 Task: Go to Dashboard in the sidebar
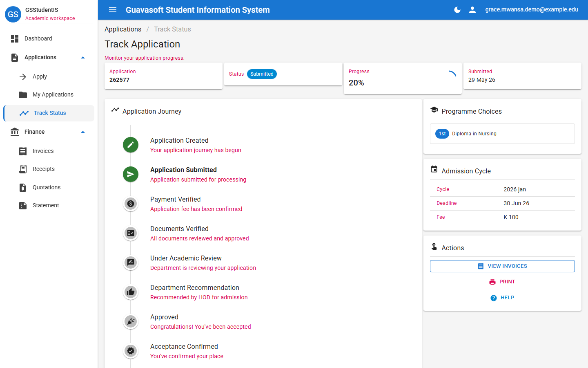(49, 39)
